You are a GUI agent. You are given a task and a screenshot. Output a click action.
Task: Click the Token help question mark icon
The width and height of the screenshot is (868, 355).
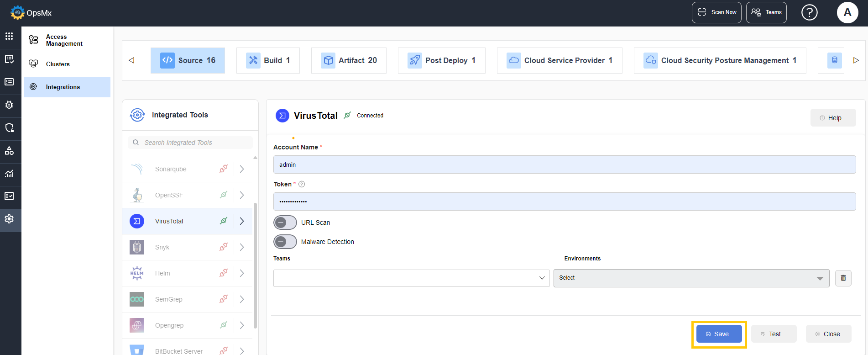click(x=302, y=184)
